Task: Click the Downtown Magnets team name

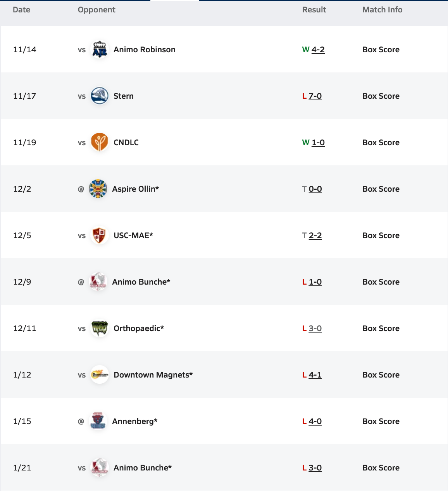Action: (x=153, y=375)
